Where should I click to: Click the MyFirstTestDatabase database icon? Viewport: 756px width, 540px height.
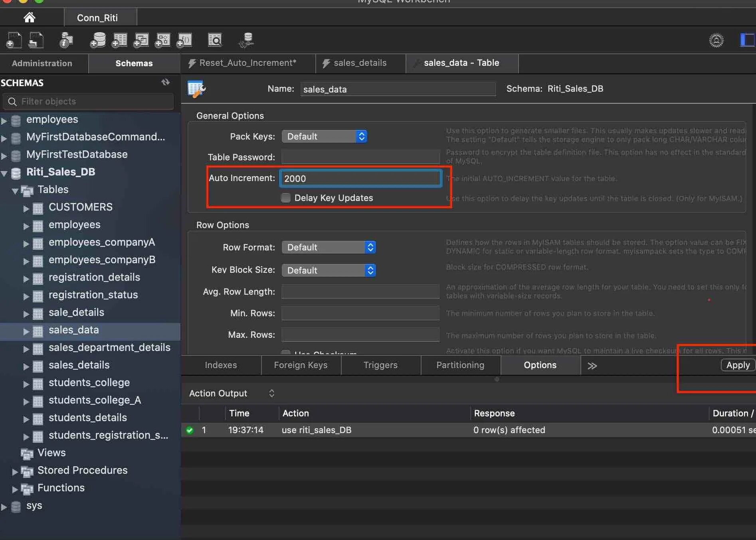pos(16,155)
